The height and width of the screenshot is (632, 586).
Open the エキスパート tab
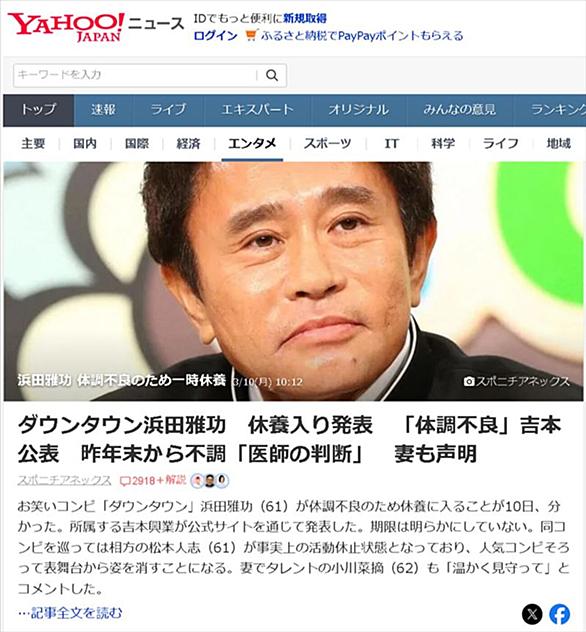(x=257, y=110)
